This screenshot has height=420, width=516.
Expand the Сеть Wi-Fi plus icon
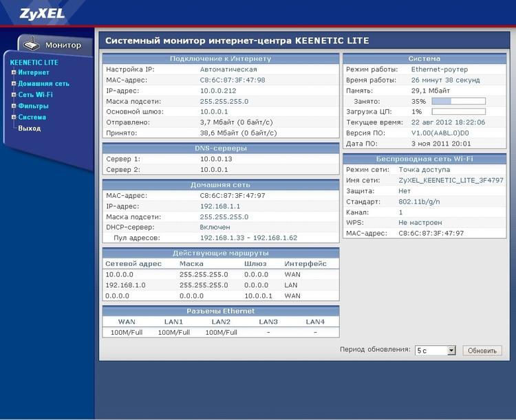pyautogui.click(x=13, y=94)
